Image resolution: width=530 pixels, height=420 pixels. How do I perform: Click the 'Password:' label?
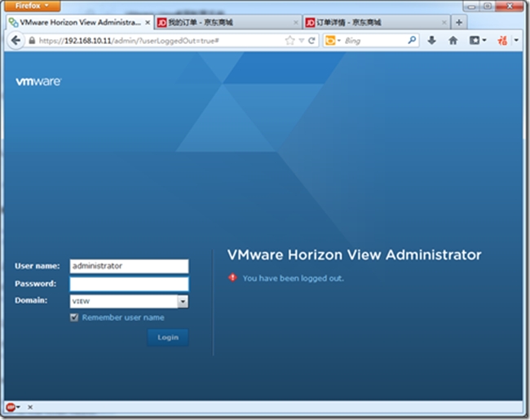coord(35,283)
